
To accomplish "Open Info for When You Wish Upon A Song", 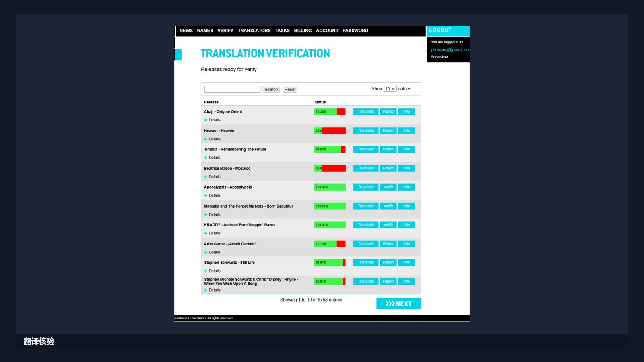I will point(407,282).
